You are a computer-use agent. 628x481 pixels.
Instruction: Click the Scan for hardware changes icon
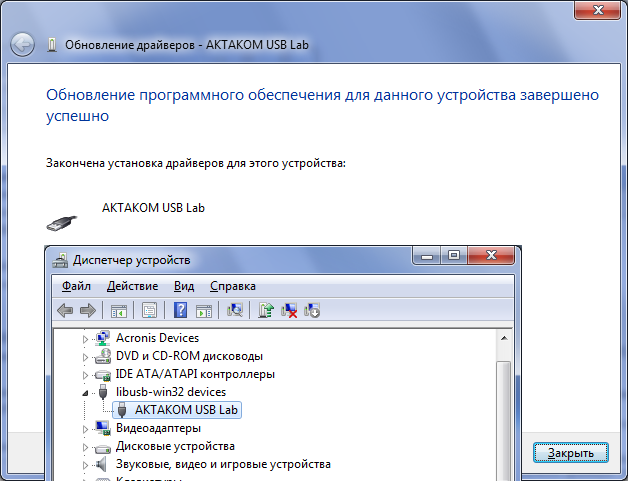[x=235, y=310]
